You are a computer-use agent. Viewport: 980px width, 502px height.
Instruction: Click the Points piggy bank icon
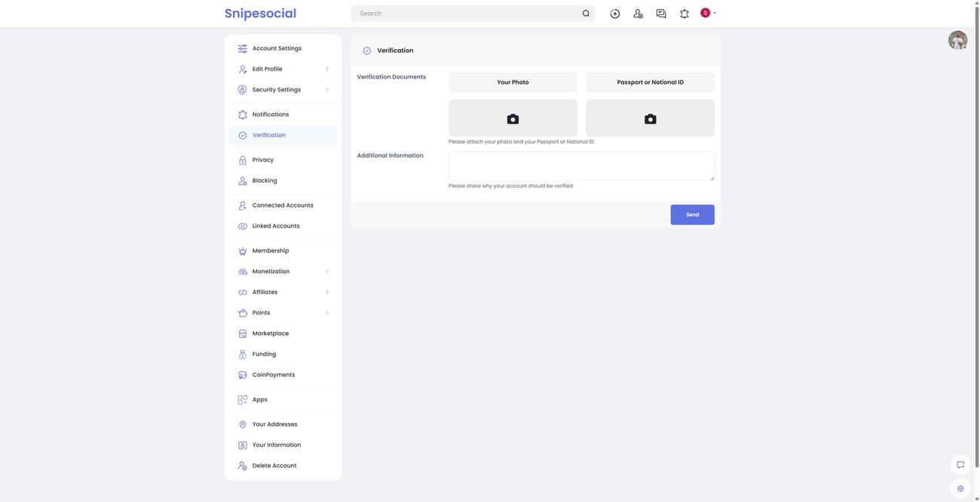pos(243,313)
